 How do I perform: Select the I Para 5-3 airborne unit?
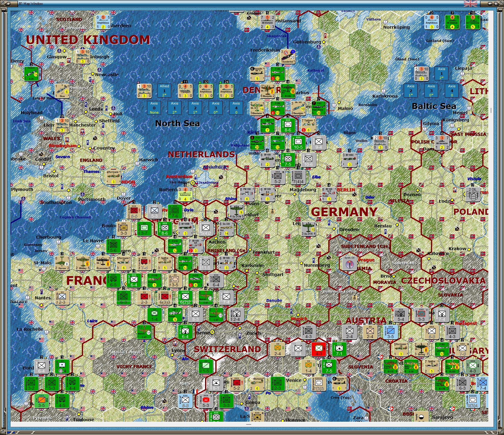[x=154, y=211]
